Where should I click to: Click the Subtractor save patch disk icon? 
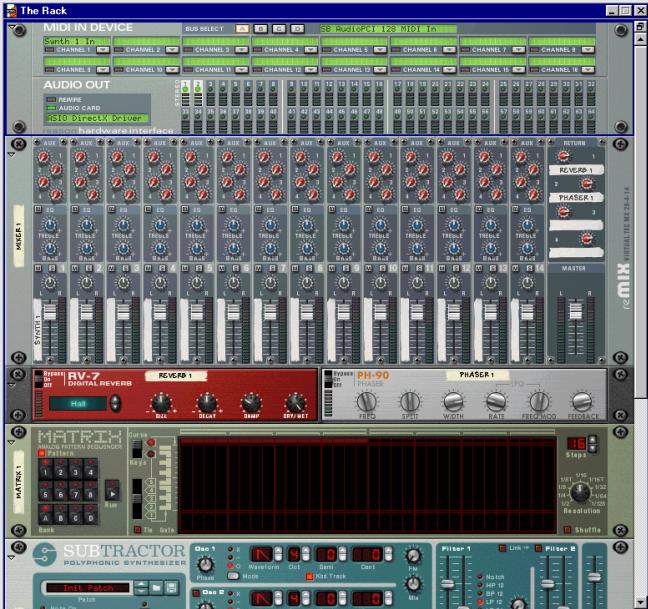(172, 587)
